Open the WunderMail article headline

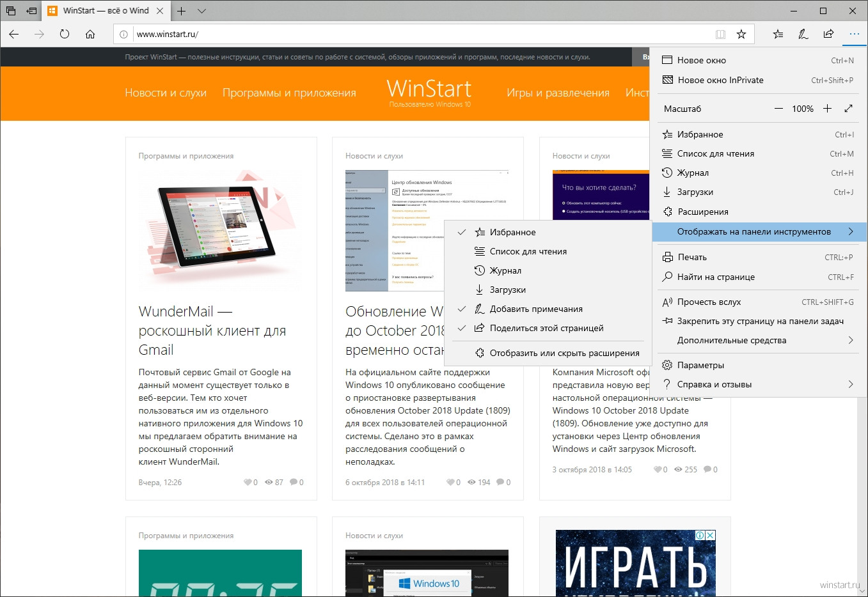click(212, 330)
